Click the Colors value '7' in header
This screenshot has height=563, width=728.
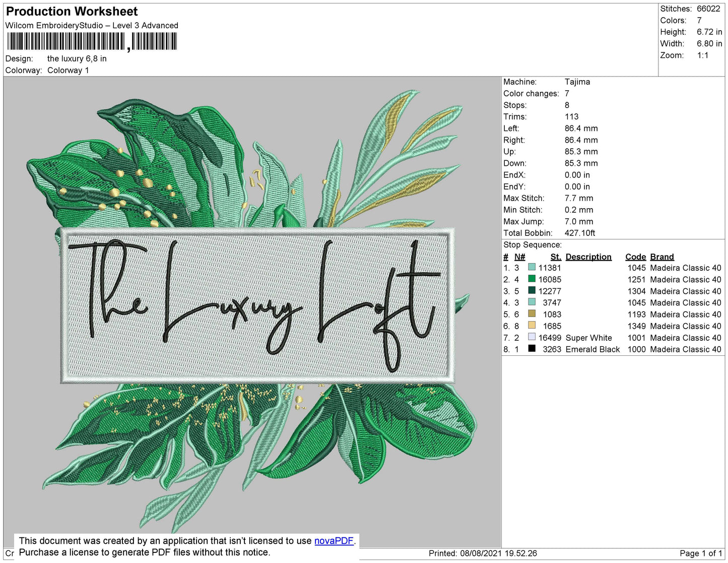pyautogui.click(x=699, y=20)
